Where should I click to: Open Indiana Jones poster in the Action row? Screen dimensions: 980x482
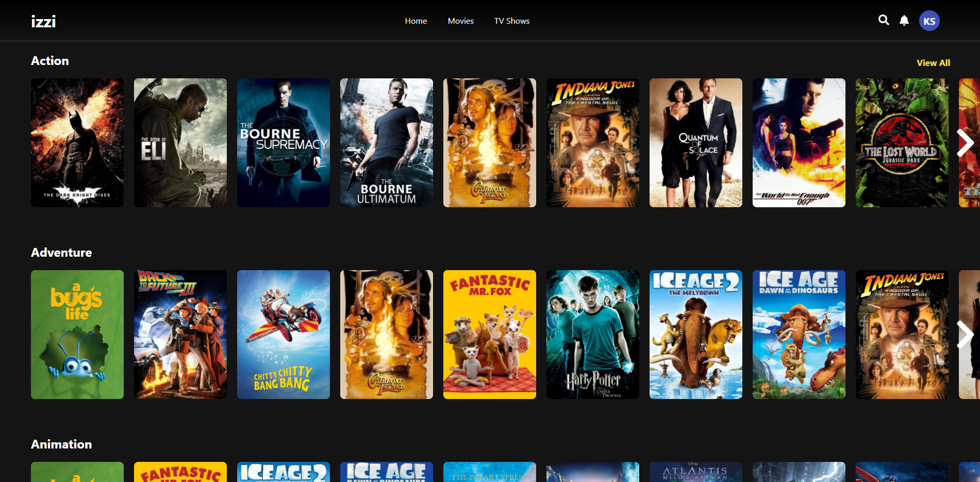tap(593, 143)
